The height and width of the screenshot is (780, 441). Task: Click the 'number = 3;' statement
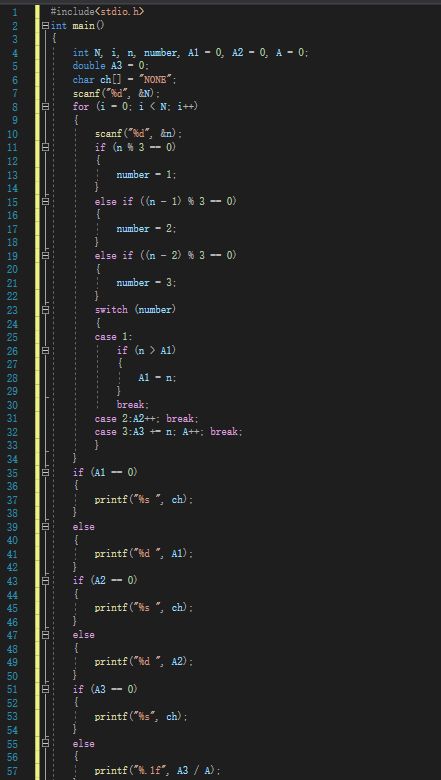click(x=146, y=283)
